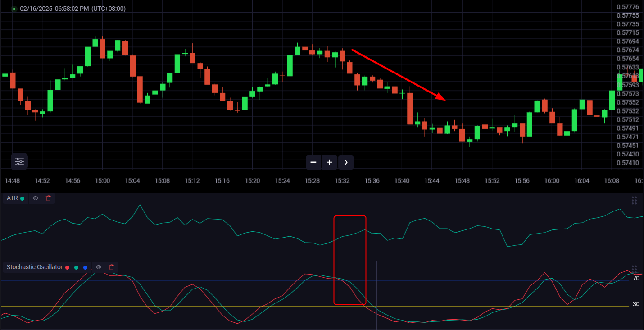
Task: Grab the ATR panel drag handle dots
Action: [634, 201]
